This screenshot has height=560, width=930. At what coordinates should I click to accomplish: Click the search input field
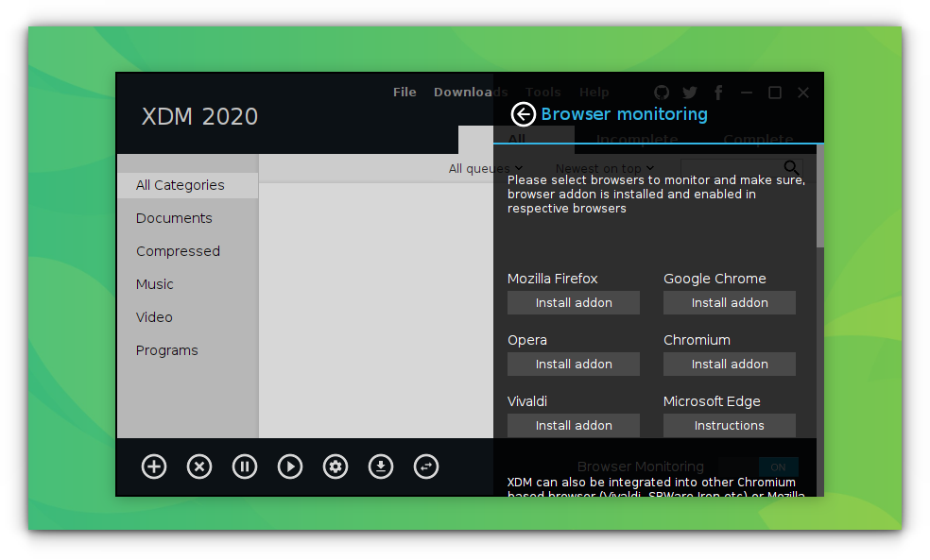click(732, 168)
